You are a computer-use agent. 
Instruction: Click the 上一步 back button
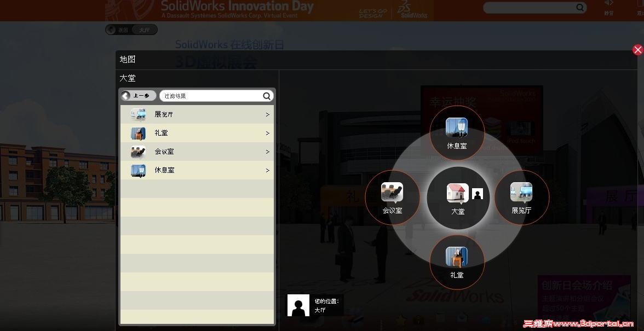138,96
